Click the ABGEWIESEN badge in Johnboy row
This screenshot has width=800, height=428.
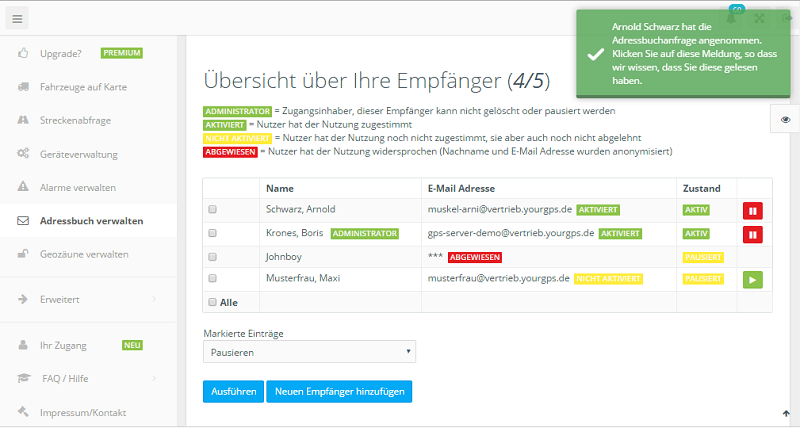[474, 257]
